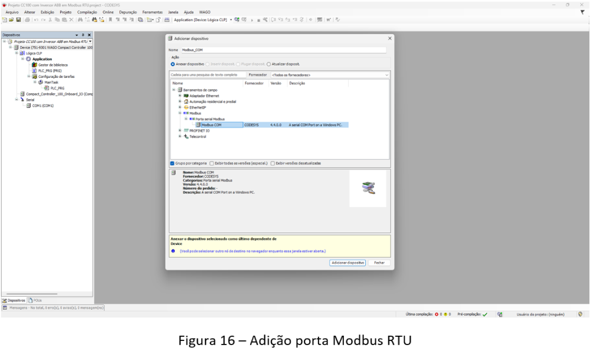
Task: Click the Application node icon in device tree
Action: click(x=29, y=59)
